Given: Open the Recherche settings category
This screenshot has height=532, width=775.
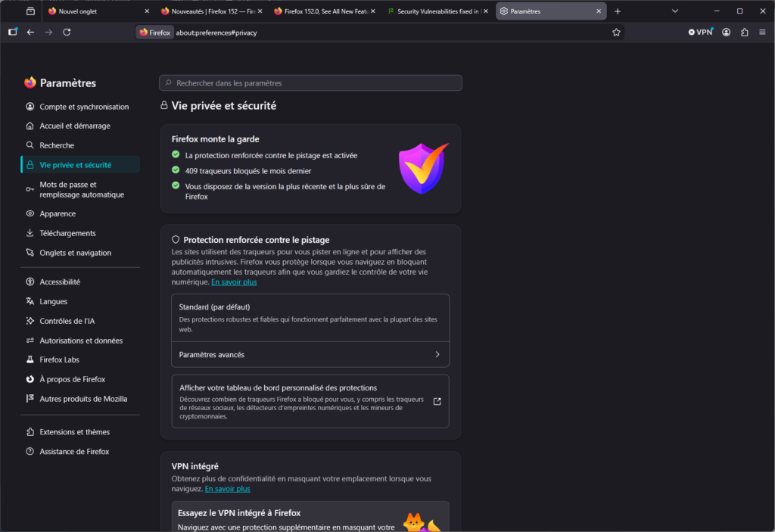Looking at the screenshot, I should 80,145.
